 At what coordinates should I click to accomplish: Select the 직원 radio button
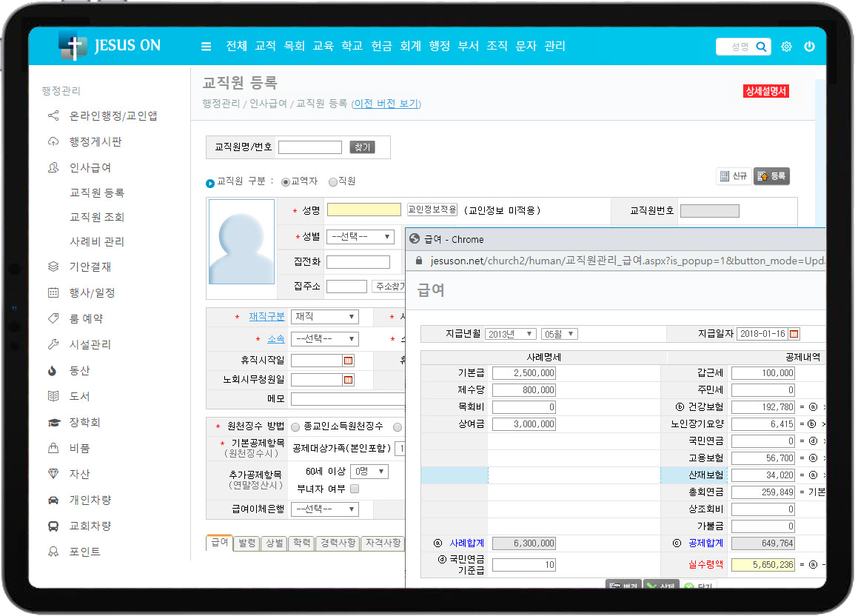332,181
